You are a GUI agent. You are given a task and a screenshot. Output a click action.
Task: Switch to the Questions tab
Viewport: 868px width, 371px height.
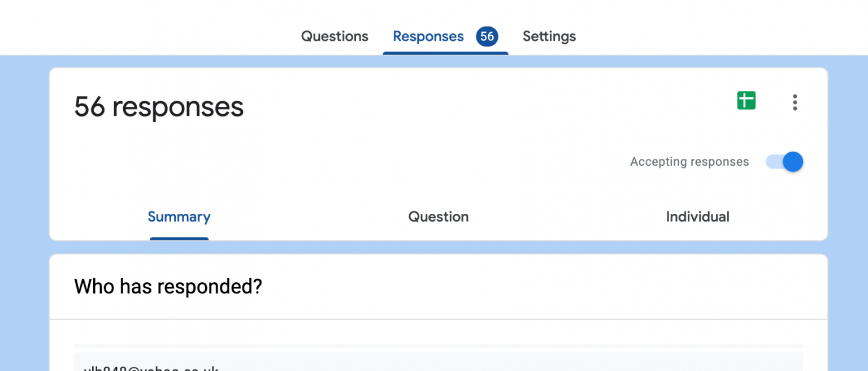(x=335, y=36)
